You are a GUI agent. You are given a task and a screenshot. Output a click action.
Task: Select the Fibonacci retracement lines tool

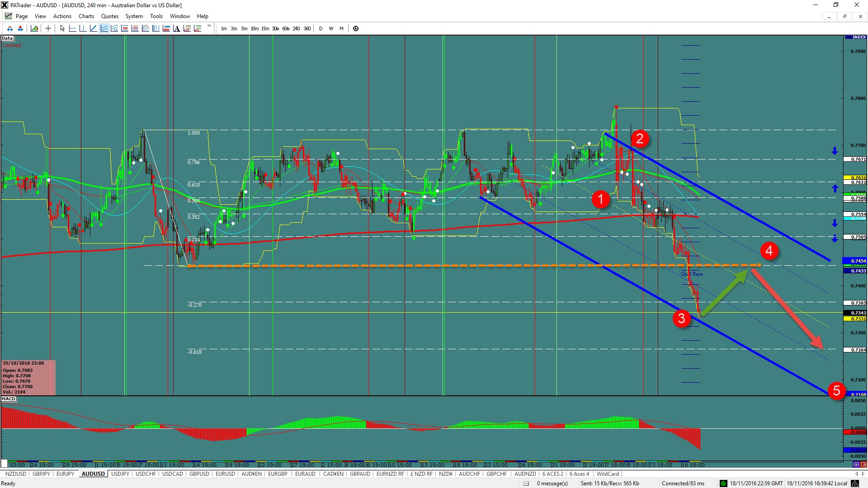click(124, 28)
